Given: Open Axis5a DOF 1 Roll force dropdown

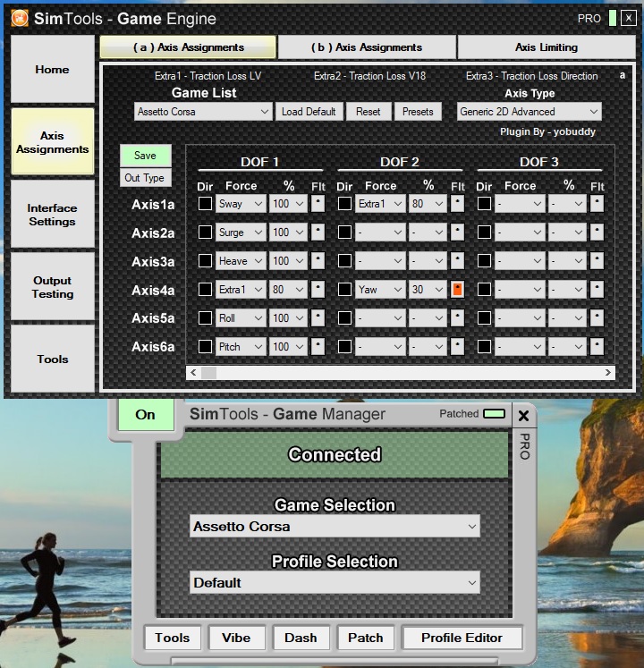Looking at the screenshot, I should (x=241, y=317).
